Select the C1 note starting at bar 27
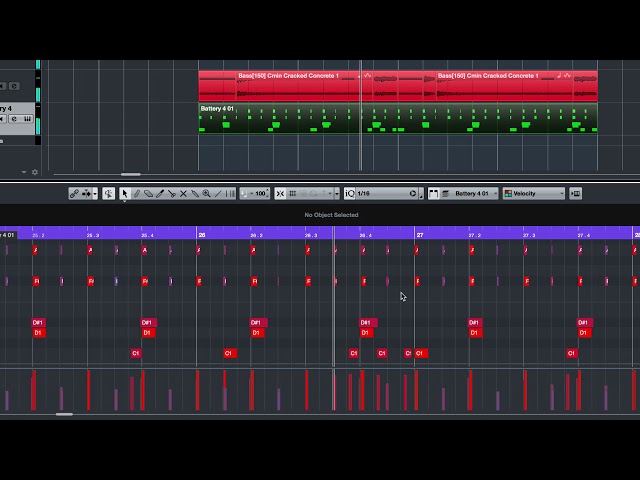 pos(421,353)
